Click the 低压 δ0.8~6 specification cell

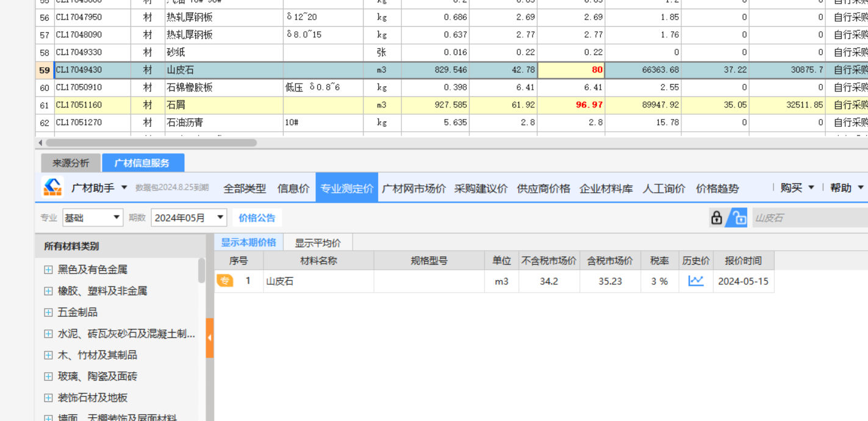tap(323, 87)
